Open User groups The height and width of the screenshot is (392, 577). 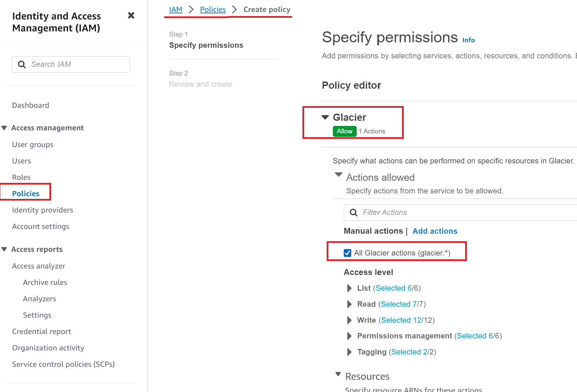33,145
